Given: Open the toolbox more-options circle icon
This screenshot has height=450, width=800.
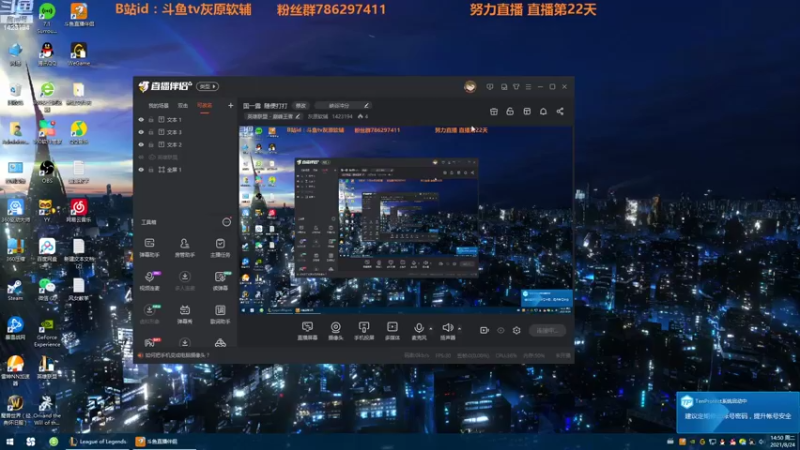Looking at the screenshot, I should pos(227,222).
